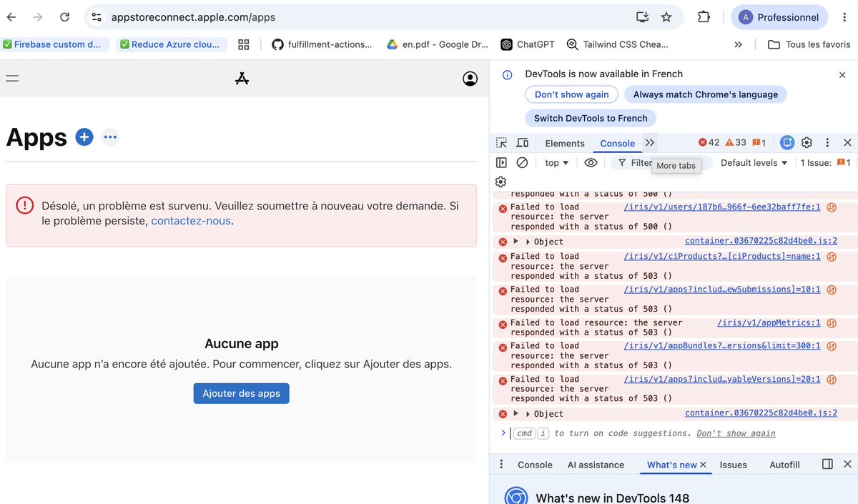858x504 pixels.
Task: Open the blue AI assistance icon
Action: (x=787, y=143)
